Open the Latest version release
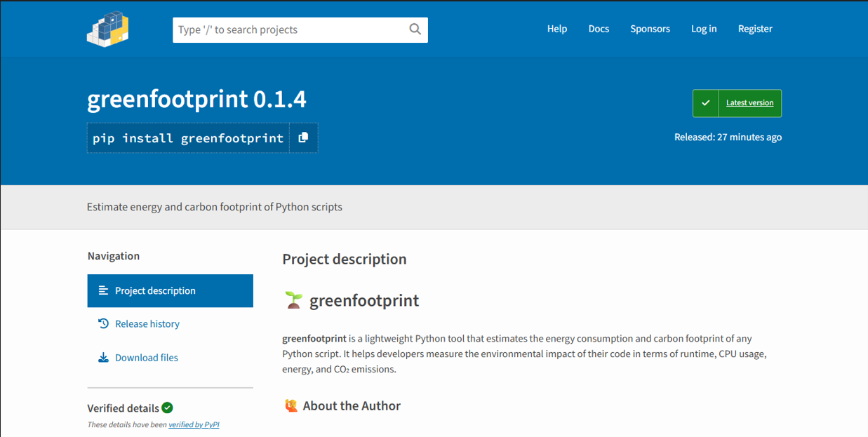The width and height of the screenshot is (868, 437). [750, 102]
